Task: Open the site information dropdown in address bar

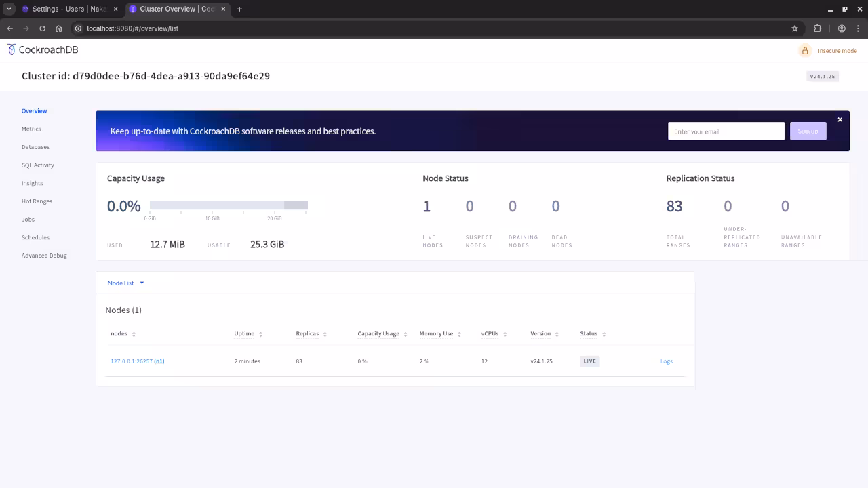Action: coord(78,28)
